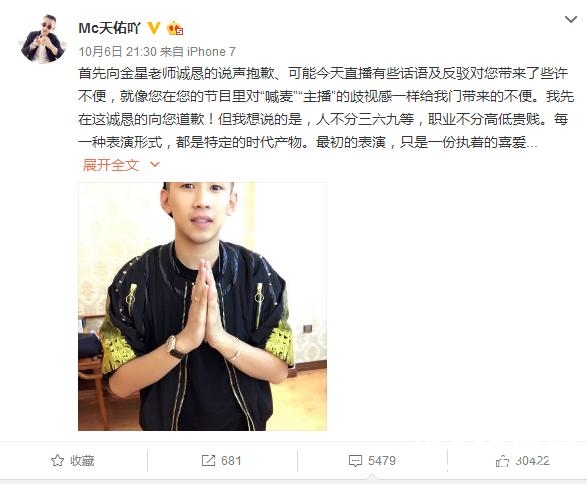The image size is (587, 484).
Task: Click the chevron next to 展开全文
Action: 155,164
